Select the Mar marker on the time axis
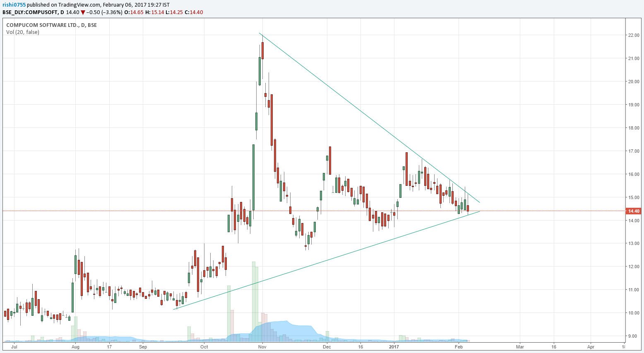The height and width of the screenshot is (353, 644). (520, 347)
